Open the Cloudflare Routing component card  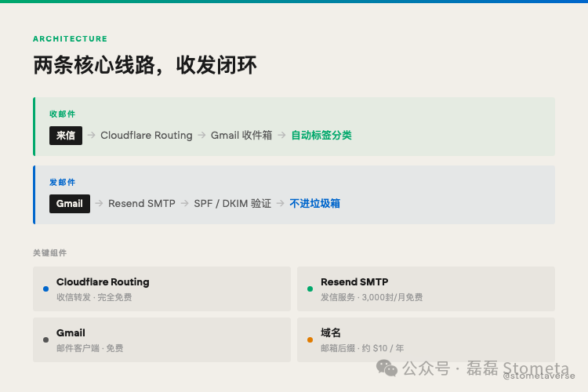coord(162,289)
